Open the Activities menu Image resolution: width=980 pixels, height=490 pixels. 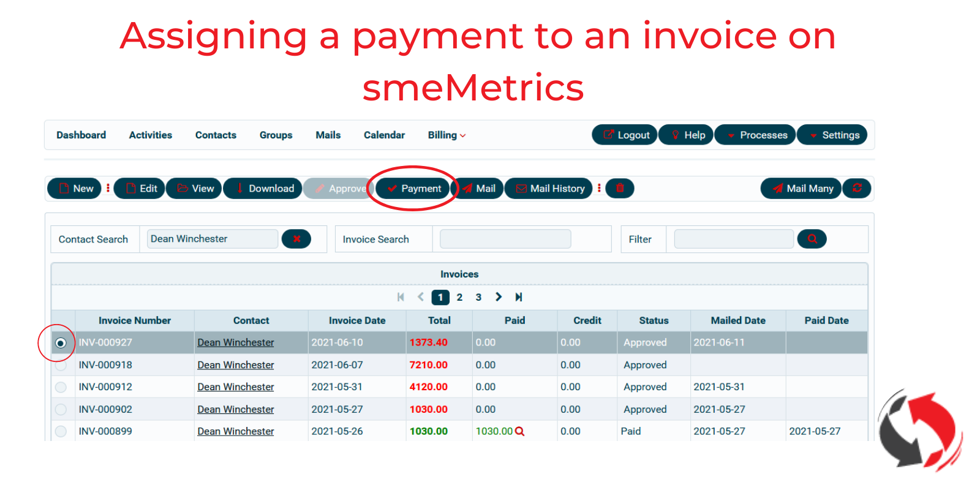pos(150,135)
